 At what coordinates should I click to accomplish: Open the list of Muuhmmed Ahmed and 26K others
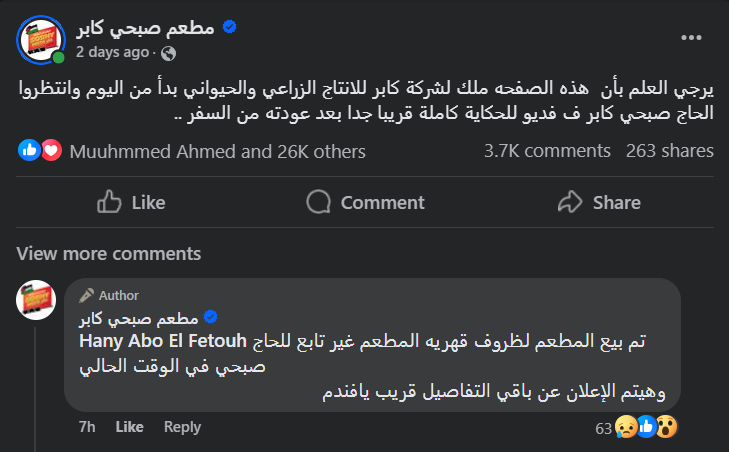click(x=218, y=152)
